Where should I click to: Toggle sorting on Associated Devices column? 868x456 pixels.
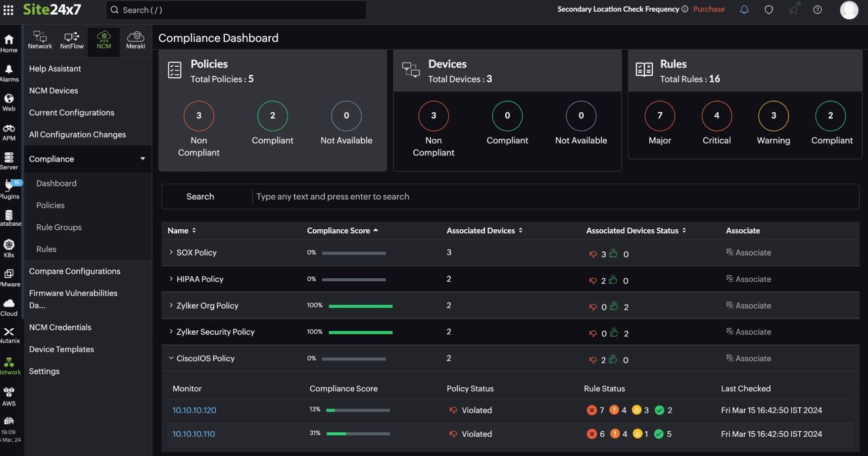521,230
